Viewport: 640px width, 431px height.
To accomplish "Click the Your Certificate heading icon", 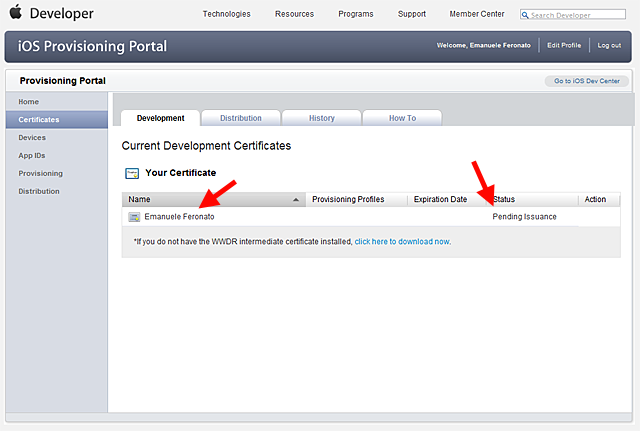I will [x=131, y=173].
